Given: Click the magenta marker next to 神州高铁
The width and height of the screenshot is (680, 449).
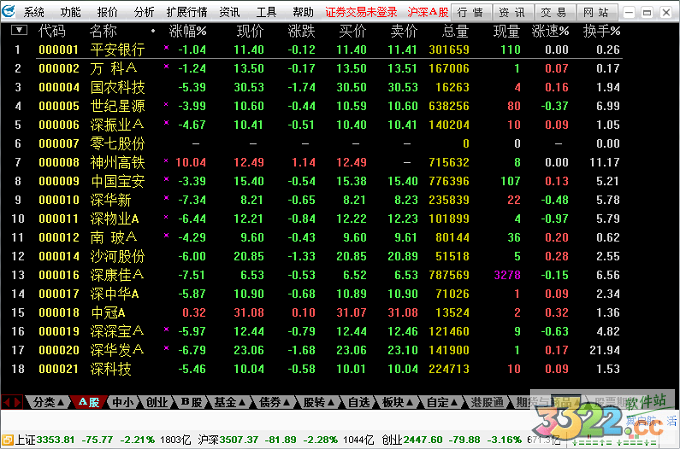Looking at the screenshot, I should click(166, 161).
